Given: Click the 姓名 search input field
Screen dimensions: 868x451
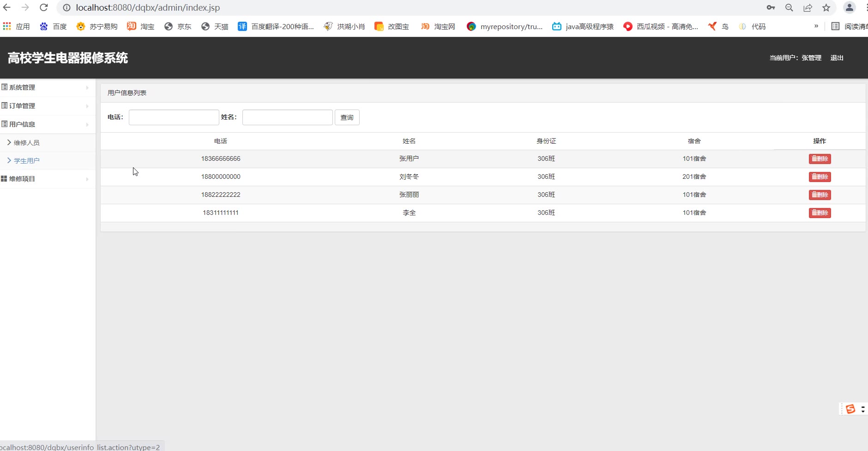Looking at the screenshot, I should [x=288, y=117].
